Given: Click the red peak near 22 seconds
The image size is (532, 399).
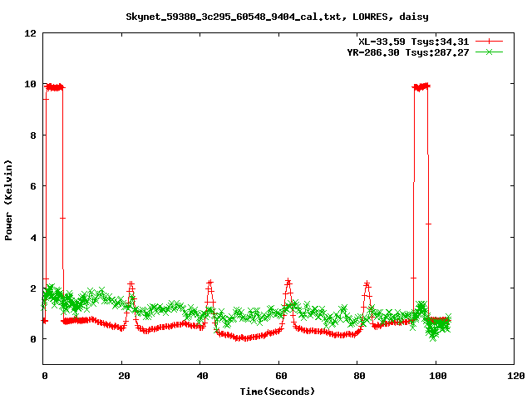Looking at the screenshot, I should tap(131, 283).
